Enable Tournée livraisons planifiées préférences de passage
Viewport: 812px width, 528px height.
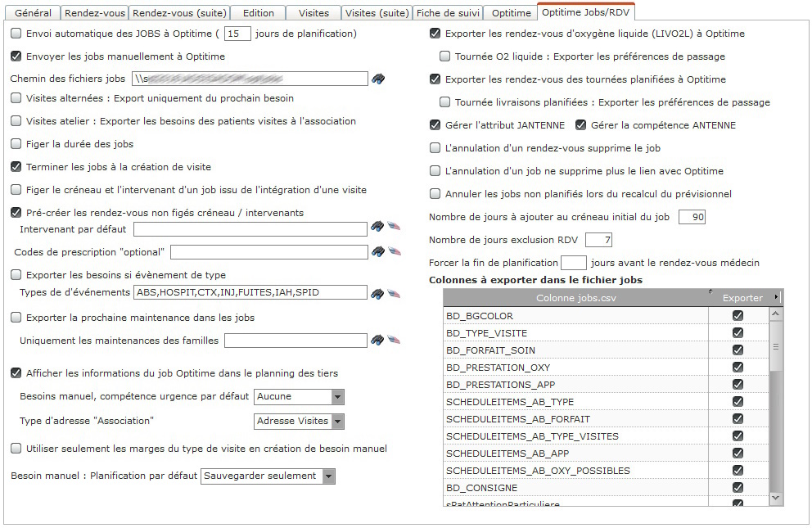(x=444, y=102)
